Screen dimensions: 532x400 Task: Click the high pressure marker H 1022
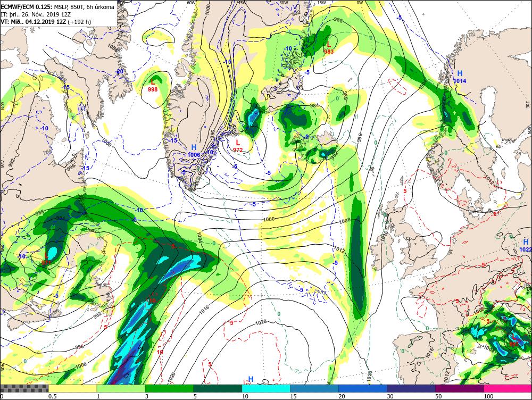pos(526,246)
